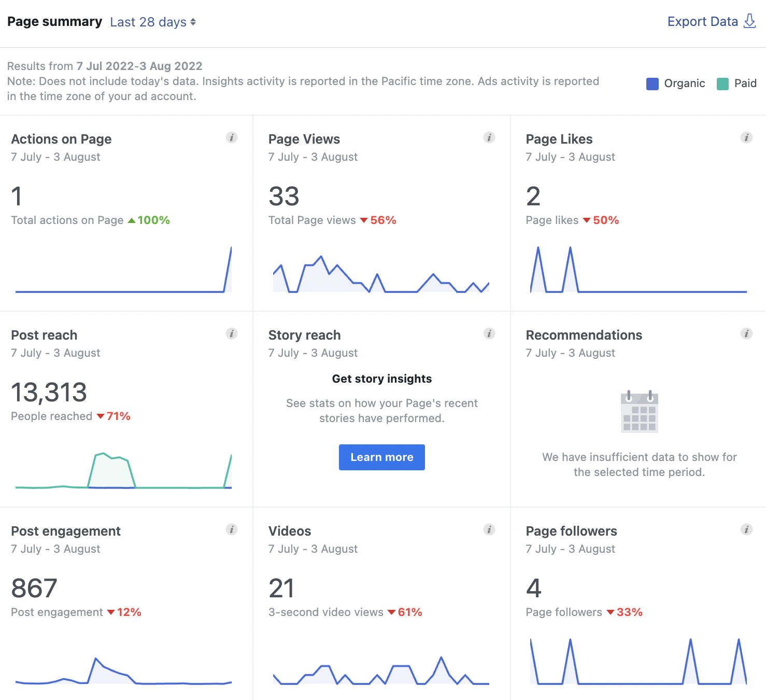This screenshot has width=766, height=700.
Task: Click the Recommendations card title
Action: coord(584,335)
